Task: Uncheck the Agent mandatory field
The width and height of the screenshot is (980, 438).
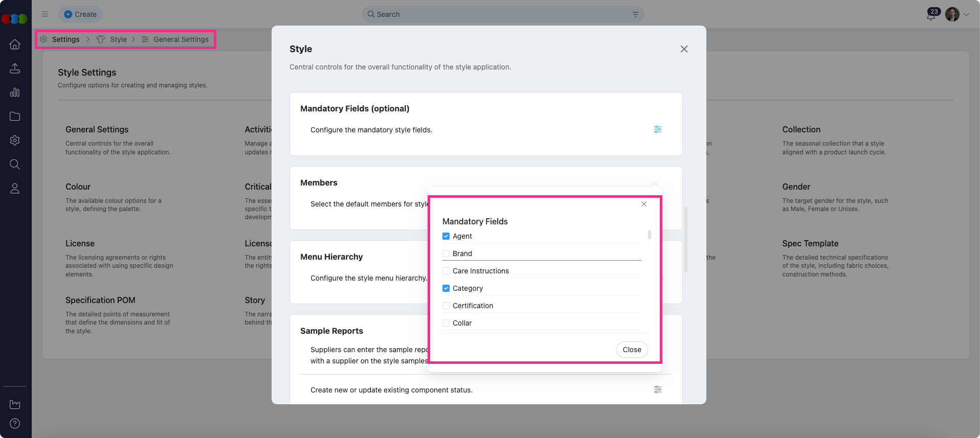Action: [446, 236]
